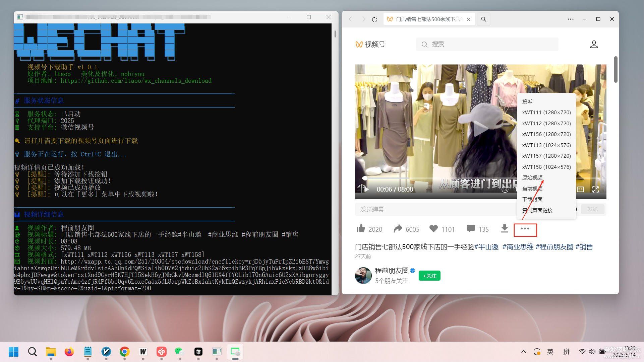
Task: Select 原始视频 from the download menu
Action: pos(532,177)
